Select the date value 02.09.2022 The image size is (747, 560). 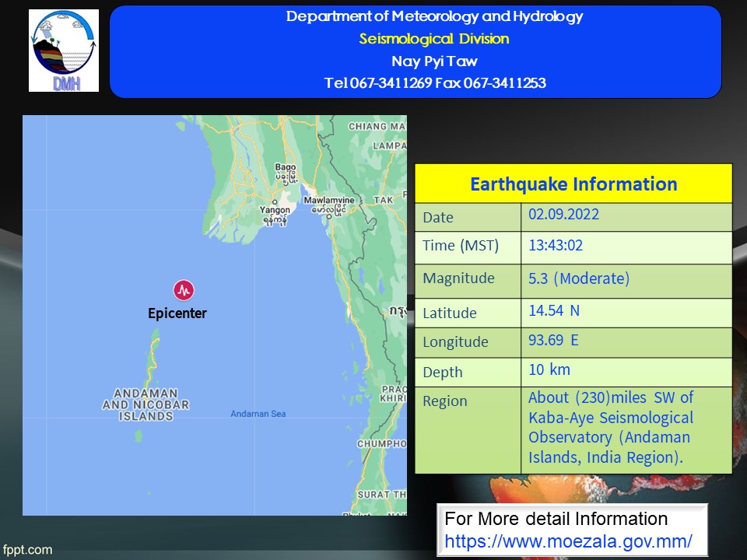[563, 215]
